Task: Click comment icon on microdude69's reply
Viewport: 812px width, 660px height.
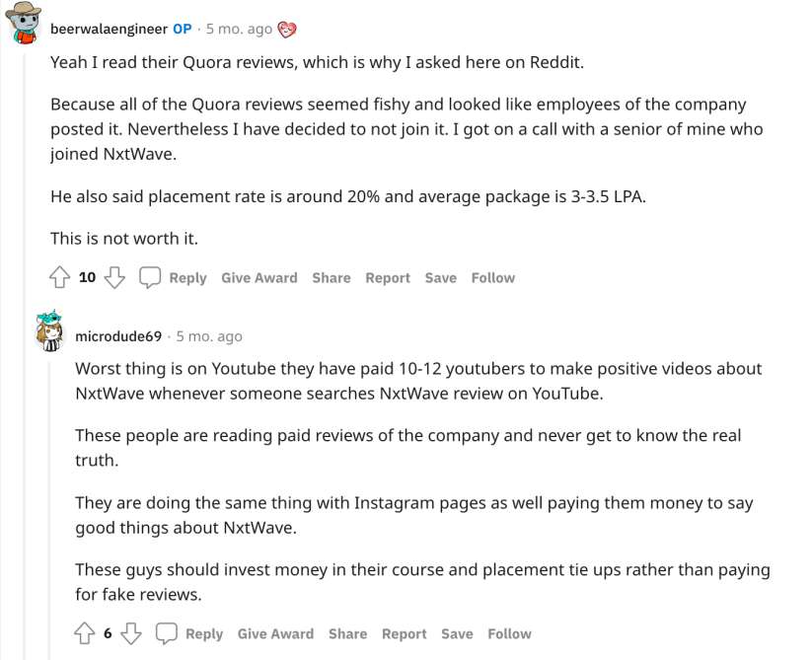Action: (167, 633)
